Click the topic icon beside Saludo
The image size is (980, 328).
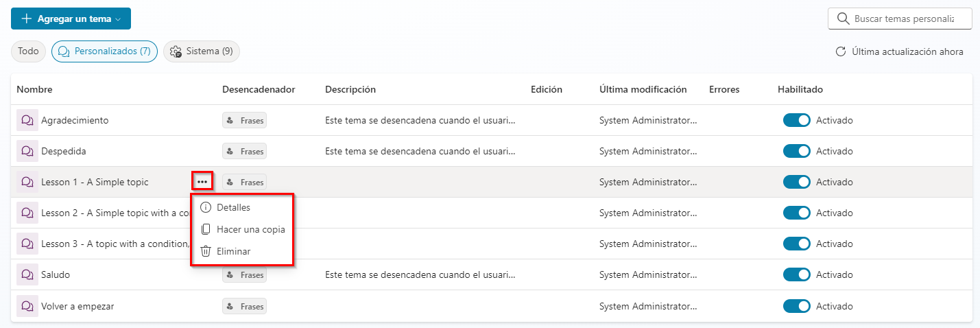[x=27, y=274]
